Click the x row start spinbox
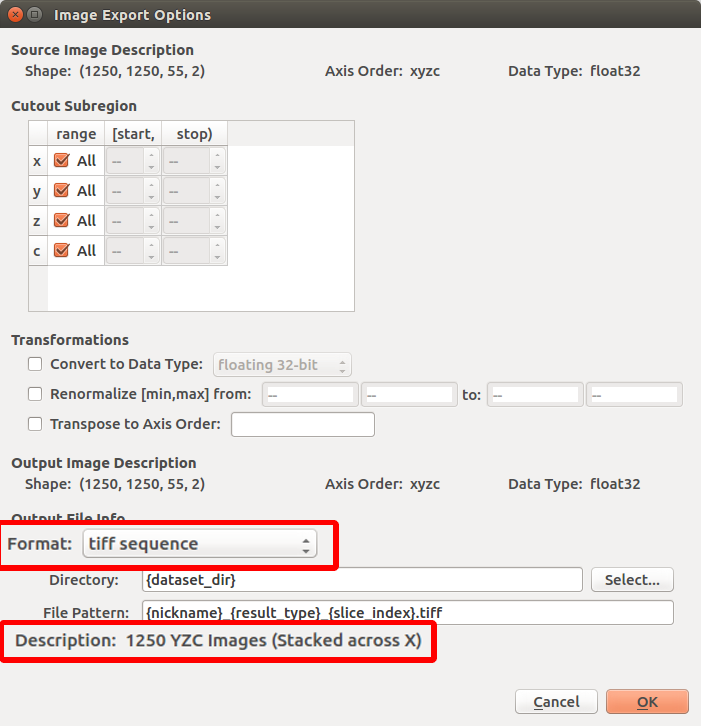This screenshot has height=726, width=701. pos(126,161)
